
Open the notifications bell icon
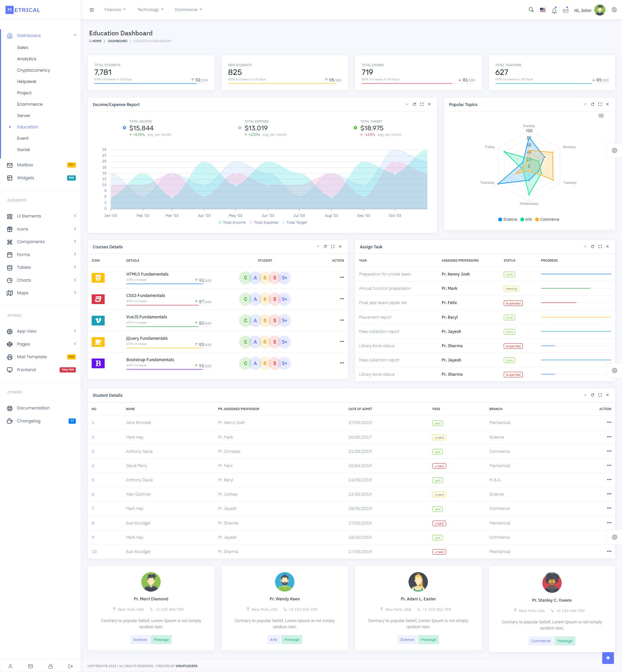point(554,10)
